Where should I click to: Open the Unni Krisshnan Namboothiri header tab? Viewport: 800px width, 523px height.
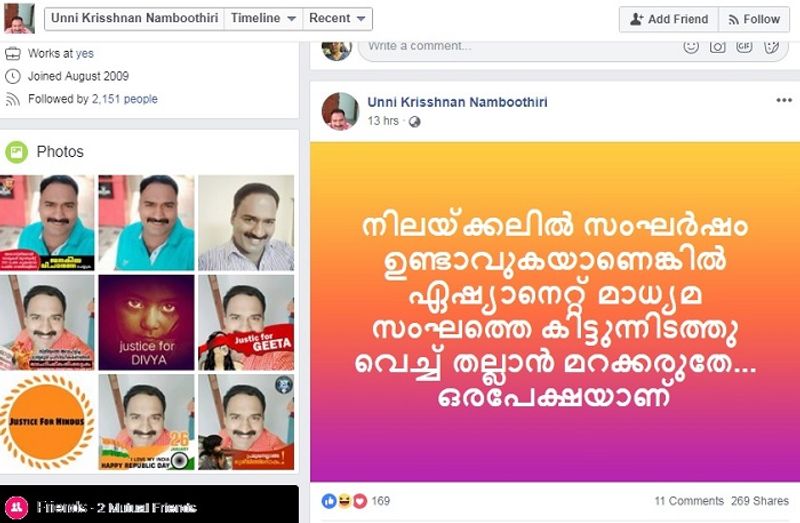135,19
